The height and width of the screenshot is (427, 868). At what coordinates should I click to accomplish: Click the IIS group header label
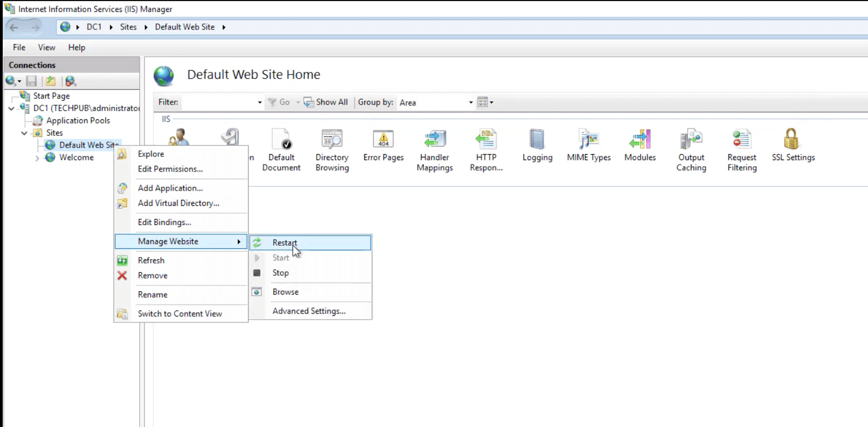coord(166,119)
